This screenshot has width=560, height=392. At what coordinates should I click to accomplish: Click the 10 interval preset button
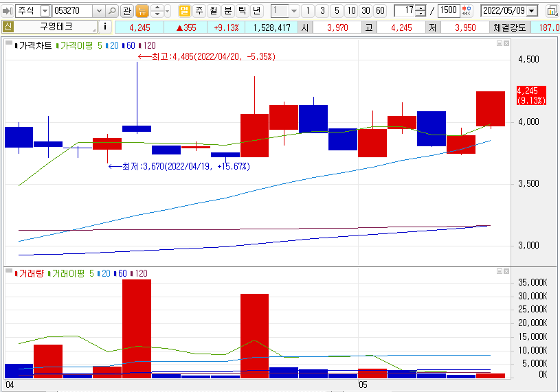coord(351,11)
